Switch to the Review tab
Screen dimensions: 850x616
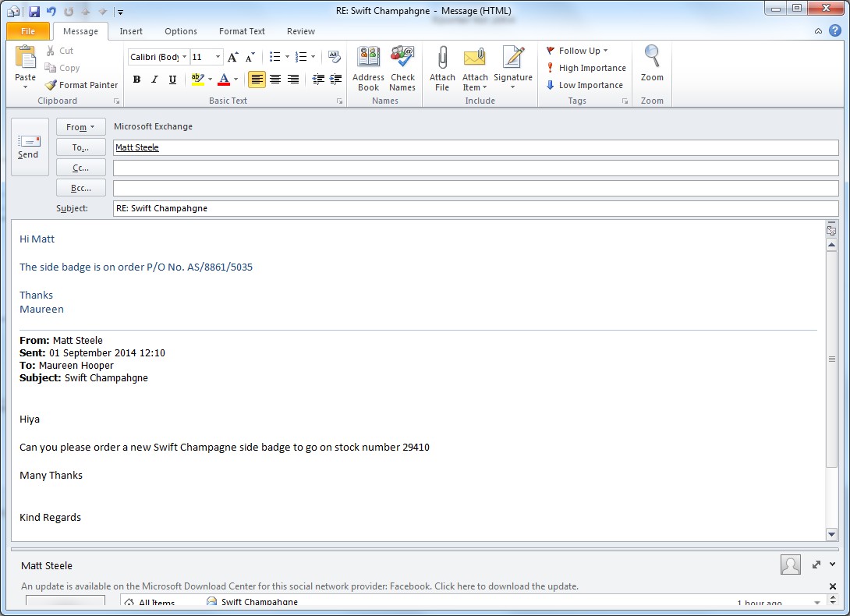(x=301, y=31)
